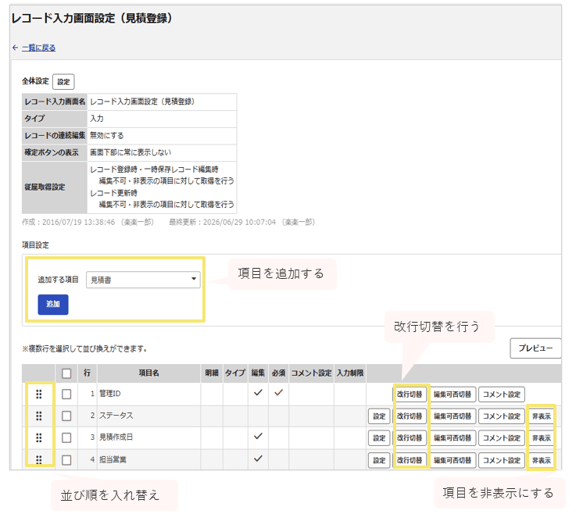Check the checkbox for 見積作成日 row
Viewport: 583px width, 514px height.
67,438
